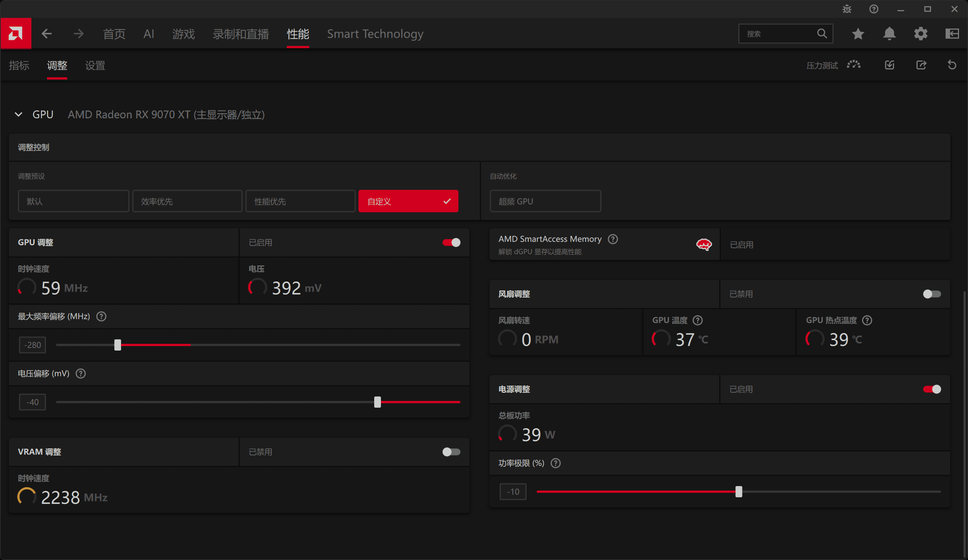Image resolution: width=968 pixels, height=560 pixels.
Task: Open the Smart Technology tab
Action: click(375, 34)
